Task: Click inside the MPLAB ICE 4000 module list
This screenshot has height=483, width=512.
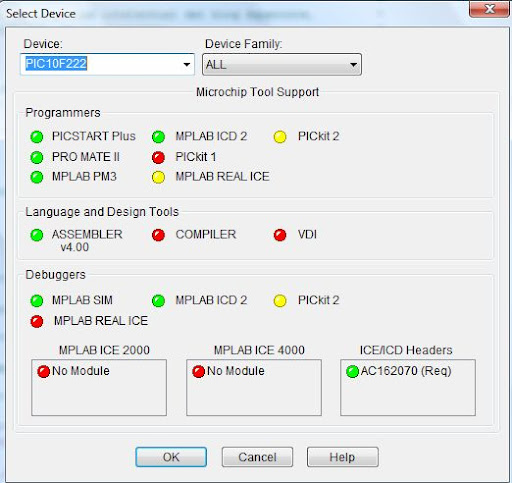Action: [x=254, y=387]
